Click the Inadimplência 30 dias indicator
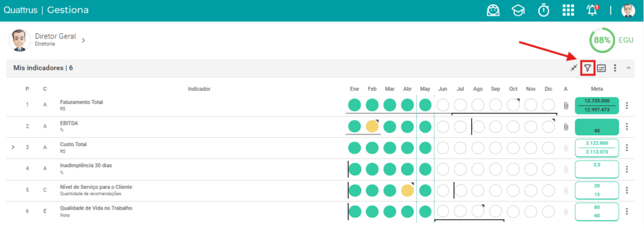This screenshot has width=644, height=231. (86, 166)
